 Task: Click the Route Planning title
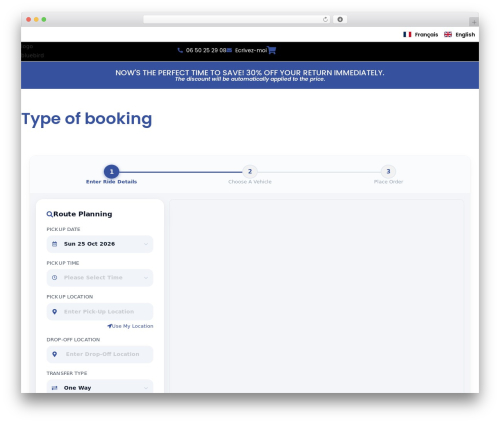click(x=83, y=214)
